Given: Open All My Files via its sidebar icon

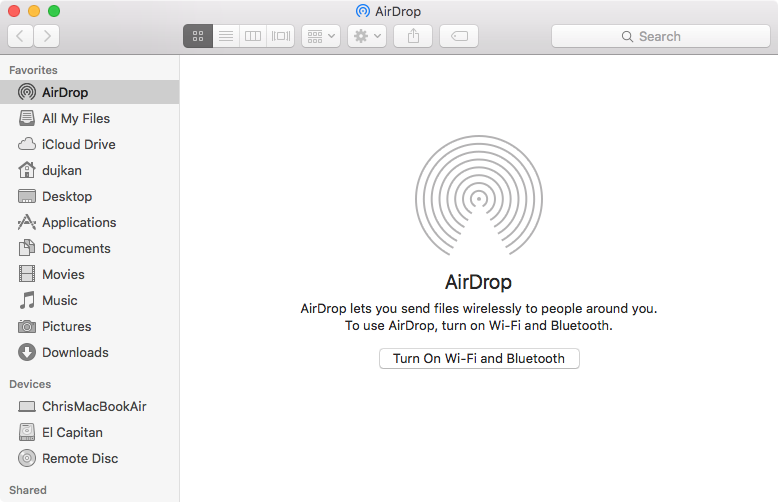Looking at the screenshot, I should pyautogui.click(x=27, y=118).
